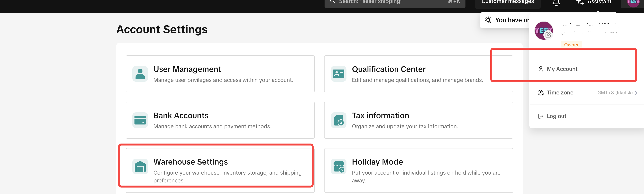Viewport: 644px width, 194px height.
Task: Click the Bank Accounts credit card icon
Action: click(x=140, y=120)
